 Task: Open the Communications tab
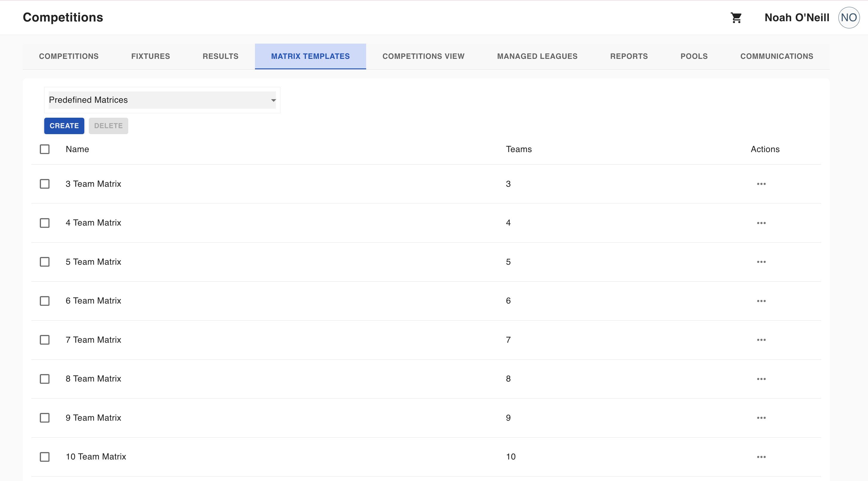point(777,56)
